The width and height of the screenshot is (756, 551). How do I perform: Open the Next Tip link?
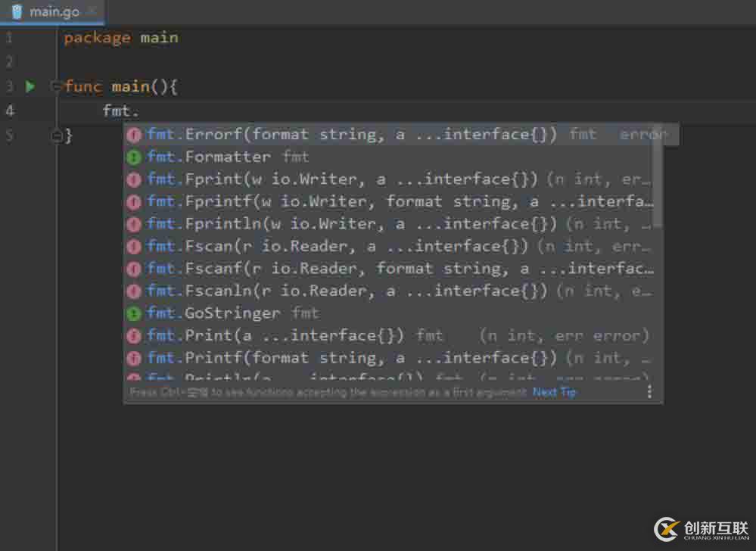[x=554, y=392]
